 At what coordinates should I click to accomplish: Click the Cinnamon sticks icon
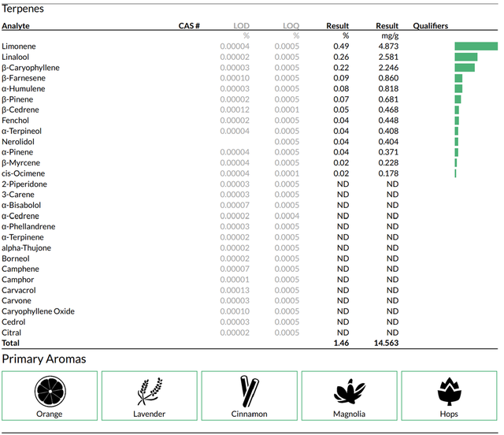coord(250,391)
